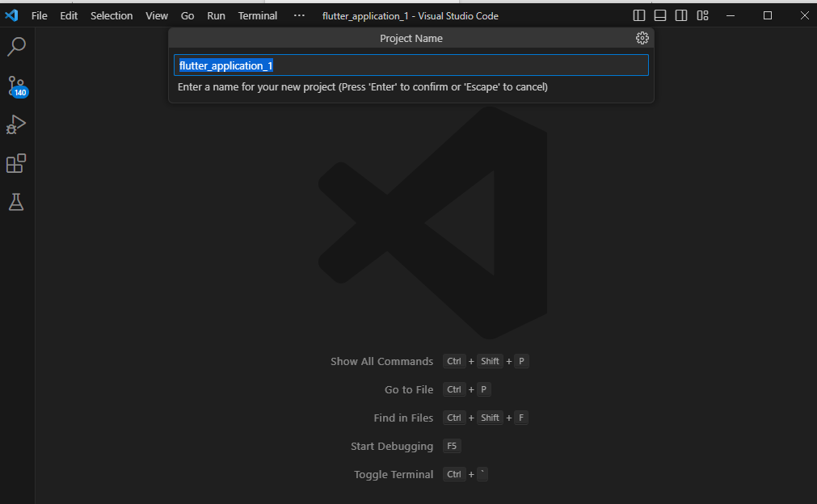Click the gear icon in Project Name dialog
Image resolution: width=817 pixels, height=504 pixels.
tap(642, 38)
